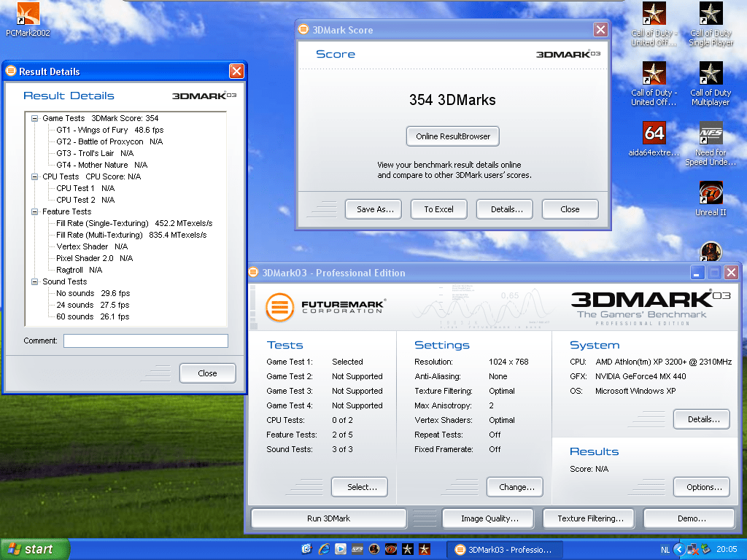Viewport: 747px width, 560px height.
Task: Select the 60 sounds result row
Action: pyautogui.click(x=93, y=316)
